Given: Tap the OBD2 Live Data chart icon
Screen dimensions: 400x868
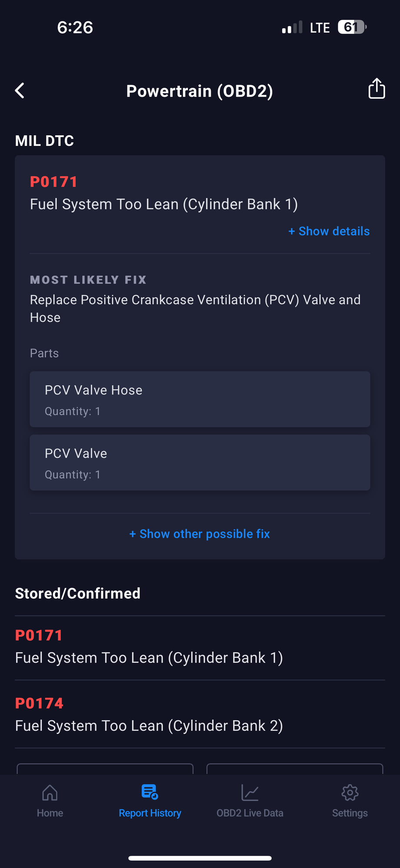Looking at the screenshot, I should pos(250,793).
